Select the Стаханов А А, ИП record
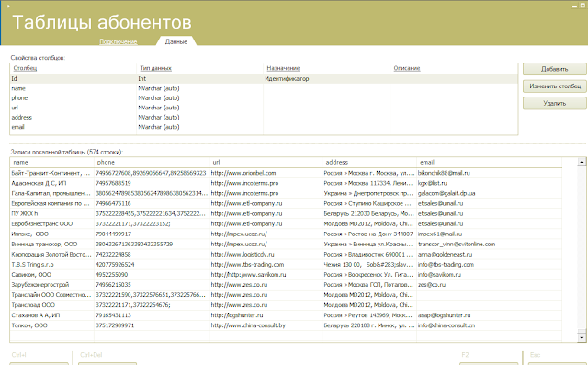 point(286,315)
